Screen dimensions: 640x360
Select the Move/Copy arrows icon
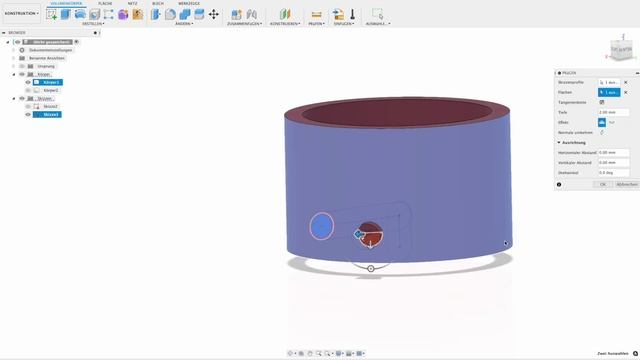pos(213,14)
